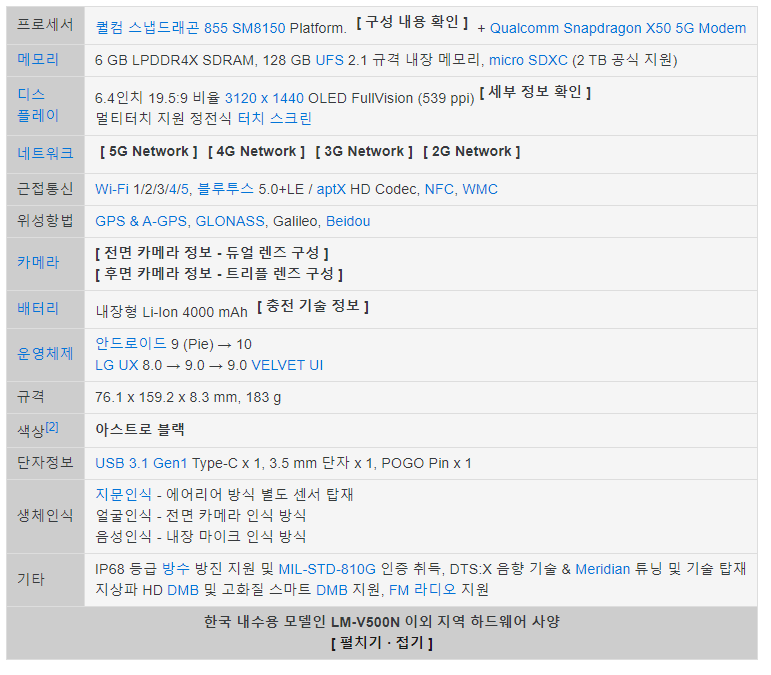Screen dimensions: 771x675
Task: Open the Meridian link
Action: (x=602, y=569)
